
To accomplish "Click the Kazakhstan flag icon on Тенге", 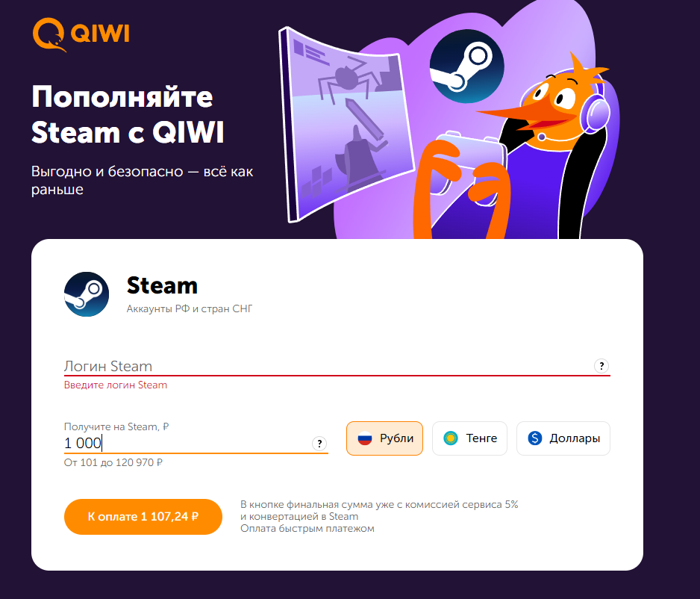I will 451,438.
